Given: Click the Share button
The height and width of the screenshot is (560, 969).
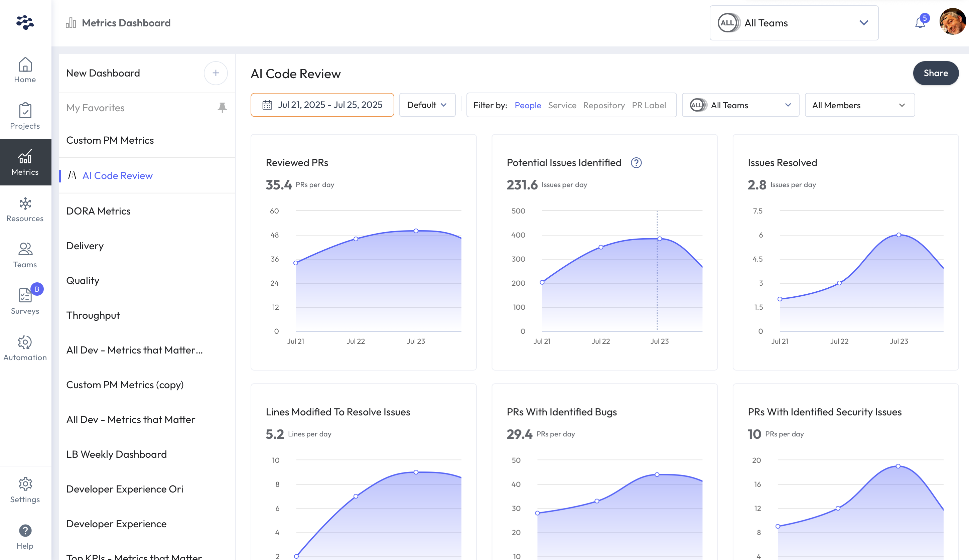Looking at the screenshot, I should click(936, 73).
